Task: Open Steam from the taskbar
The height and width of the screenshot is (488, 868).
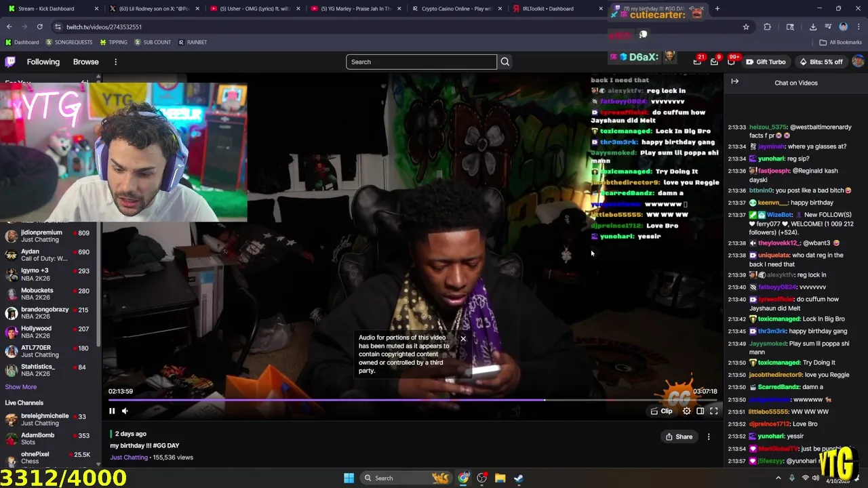Action: tap(518, 478)
